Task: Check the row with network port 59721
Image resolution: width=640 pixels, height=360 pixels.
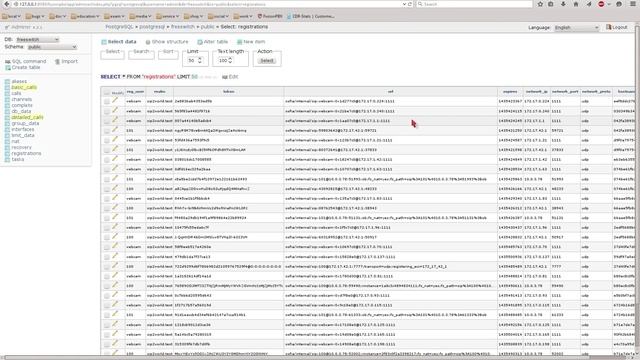Action: (x=107, y=131)
